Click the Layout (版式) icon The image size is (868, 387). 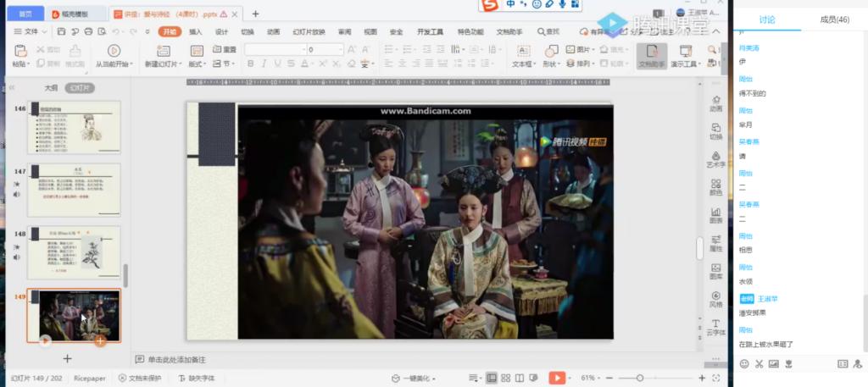click(x=197, y=51)
